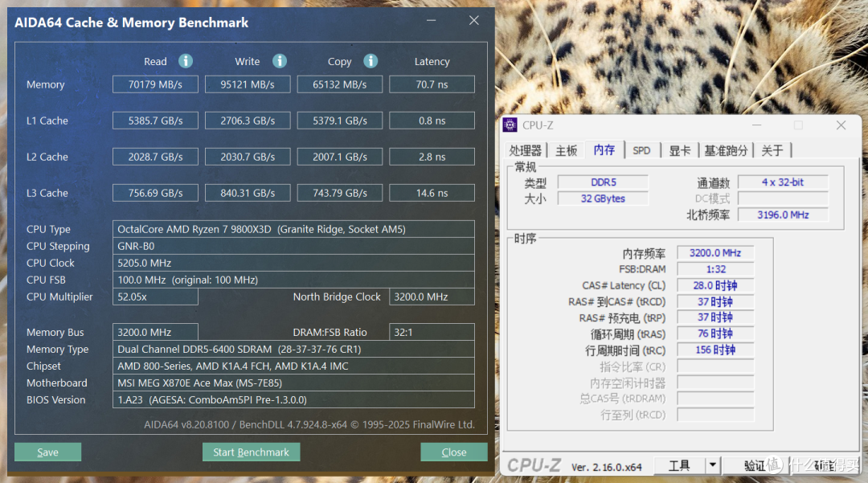Click the CPU Clock value 5205.0 MHz
Screen dimensions: 868x483
pyautogui.click(x=293, y=263)
